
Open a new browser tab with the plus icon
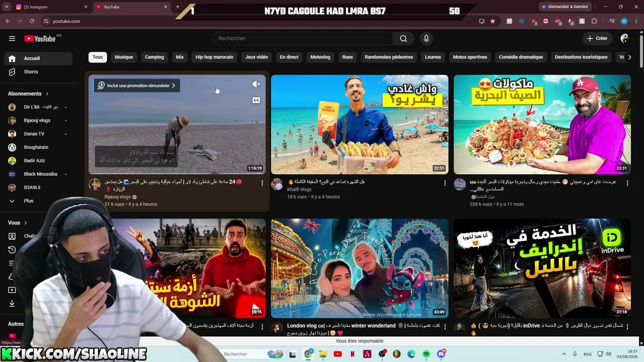(x=178, y=7)
